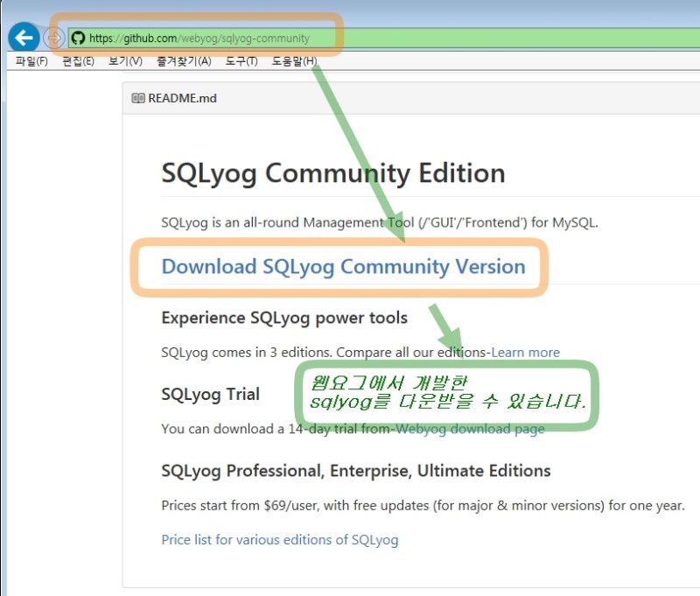This screenshot has width=700, height=596.
Task: Click the back navigation arrow
Action: pos(24,38)
